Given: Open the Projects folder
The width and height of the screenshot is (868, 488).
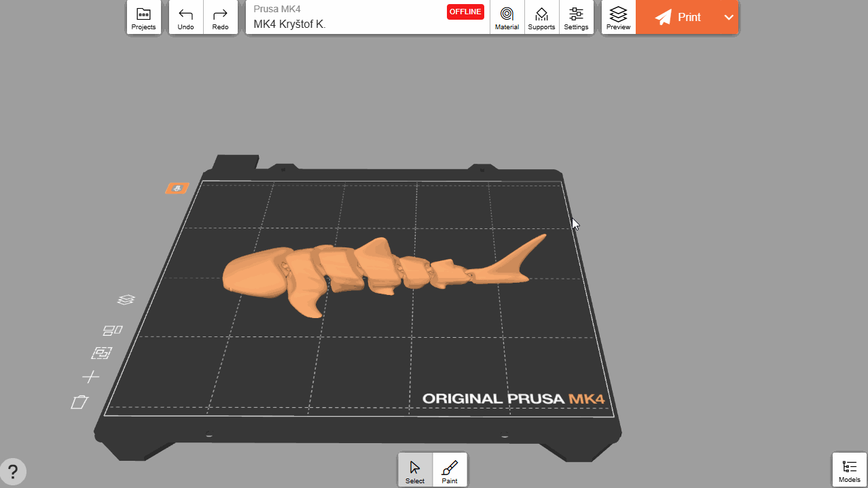Looking at the screenshot, I should point(143,18).
